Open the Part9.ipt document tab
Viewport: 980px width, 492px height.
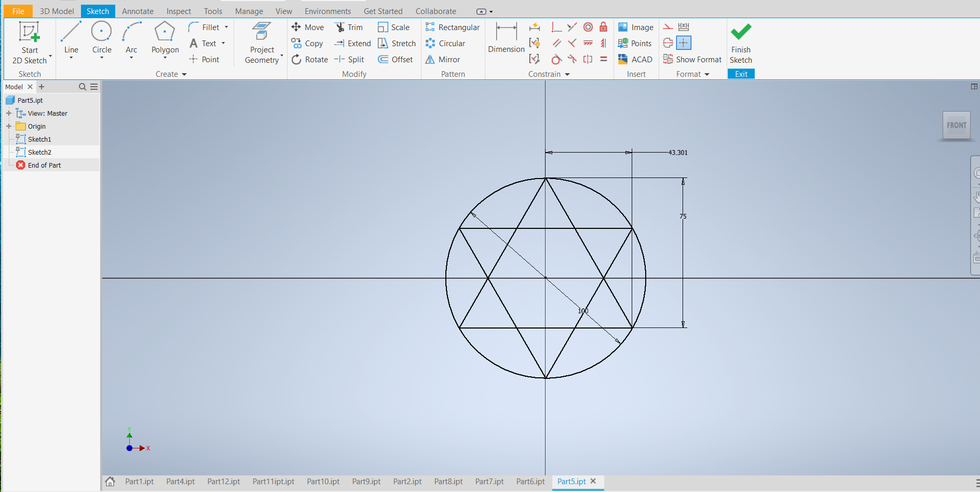coord(366,482)
